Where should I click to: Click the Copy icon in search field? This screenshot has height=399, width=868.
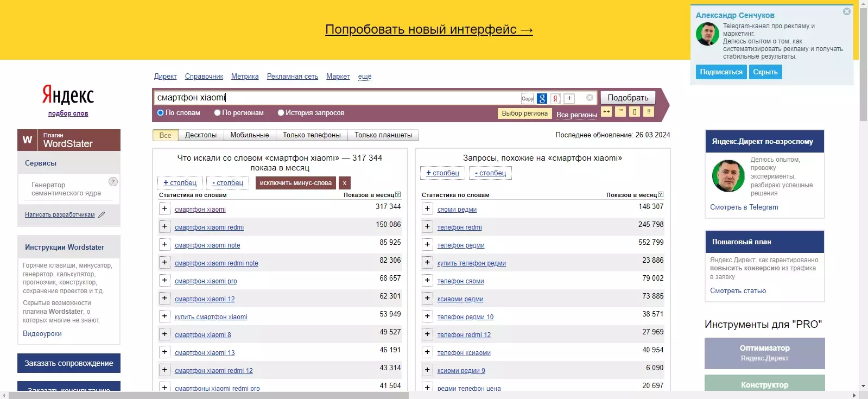(527, 98)
